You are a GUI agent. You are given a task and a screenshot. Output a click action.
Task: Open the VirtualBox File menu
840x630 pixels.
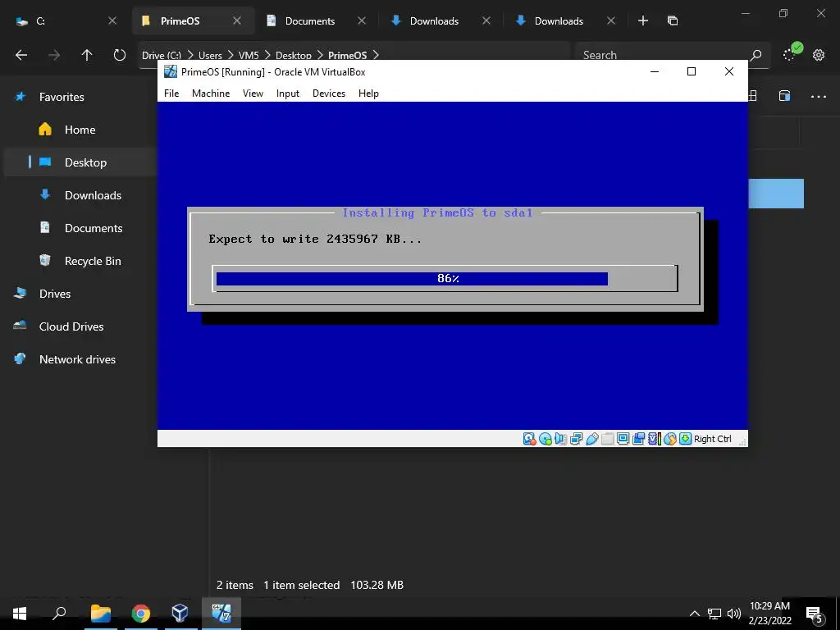pyautogui.click(x=171, y=94)
